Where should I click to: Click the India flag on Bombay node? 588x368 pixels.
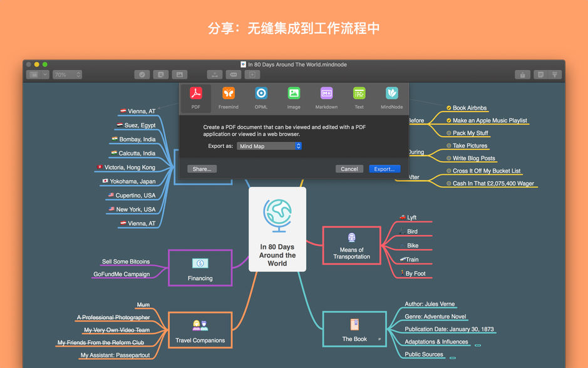(x=115, y=139)
